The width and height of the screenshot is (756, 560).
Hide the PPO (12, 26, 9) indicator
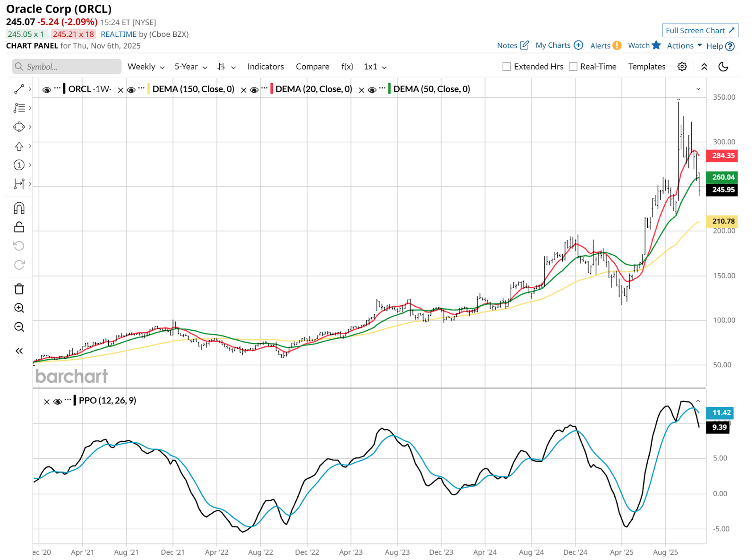[58, 401]
